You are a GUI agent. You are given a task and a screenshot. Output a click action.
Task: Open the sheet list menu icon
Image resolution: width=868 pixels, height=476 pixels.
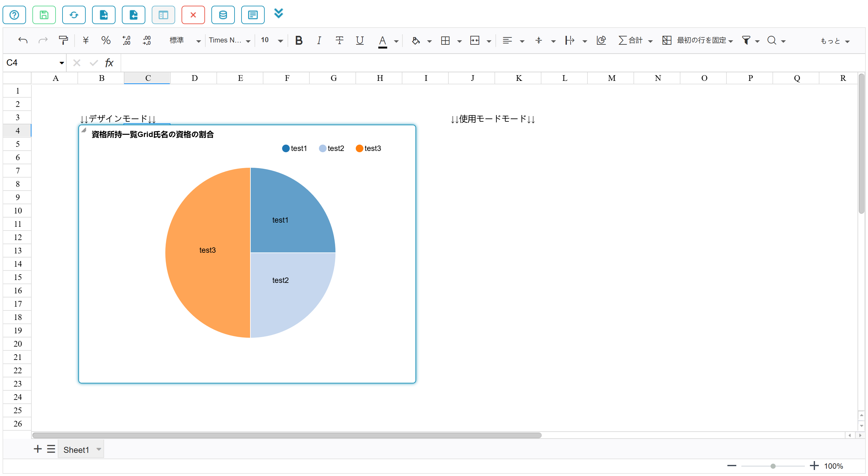[x=51, y=449]
